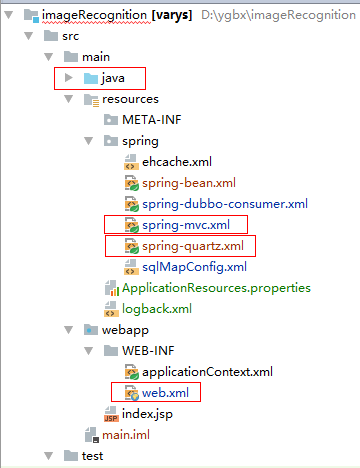Image resolution: width=360 pixels, height=468 pixels.
Task: Click the webapp web folder icon
Action: (91, 330)
